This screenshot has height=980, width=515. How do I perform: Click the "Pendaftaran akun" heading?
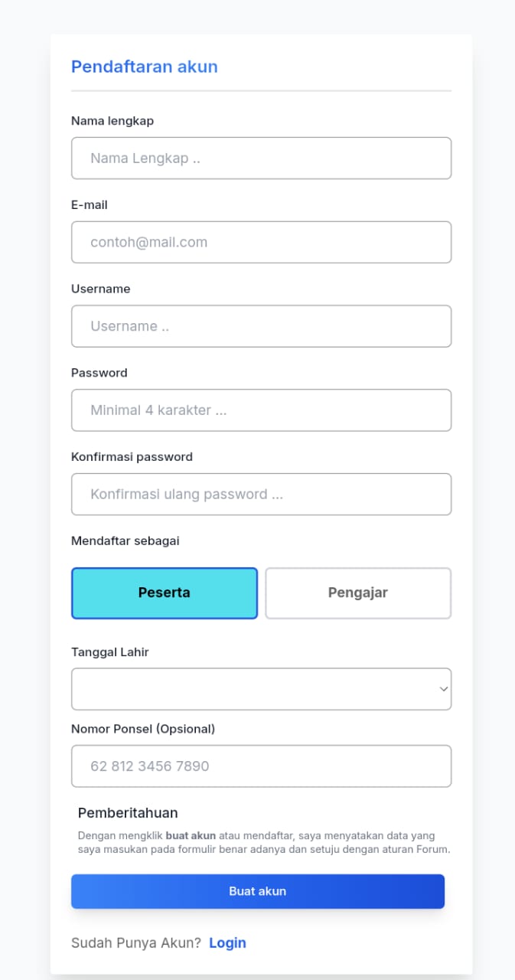click(x=145, y=67)
